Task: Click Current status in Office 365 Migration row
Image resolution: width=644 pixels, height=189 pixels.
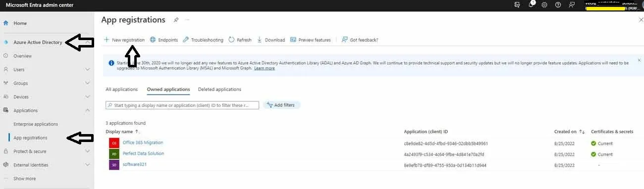Action: pyautogui.click(x=602, y=143)
